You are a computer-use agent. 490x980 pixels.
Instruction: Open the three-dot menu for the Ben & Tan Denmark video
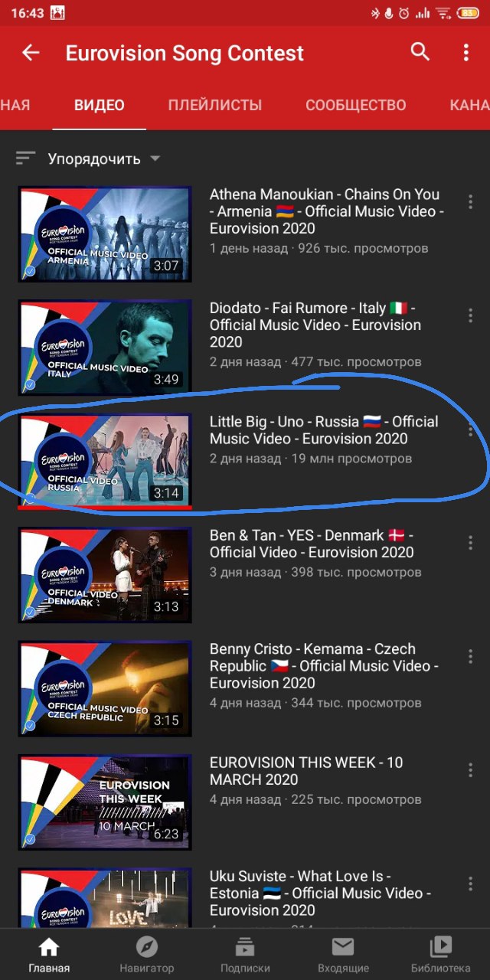click(470, 543)
